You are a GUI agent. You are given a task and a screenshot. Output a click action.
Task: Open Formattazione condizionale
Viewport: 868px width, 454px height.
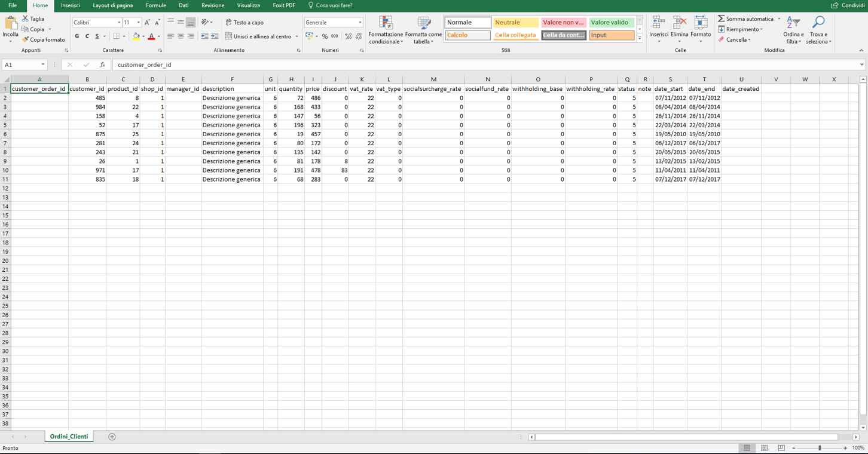[x=386, y=25]
